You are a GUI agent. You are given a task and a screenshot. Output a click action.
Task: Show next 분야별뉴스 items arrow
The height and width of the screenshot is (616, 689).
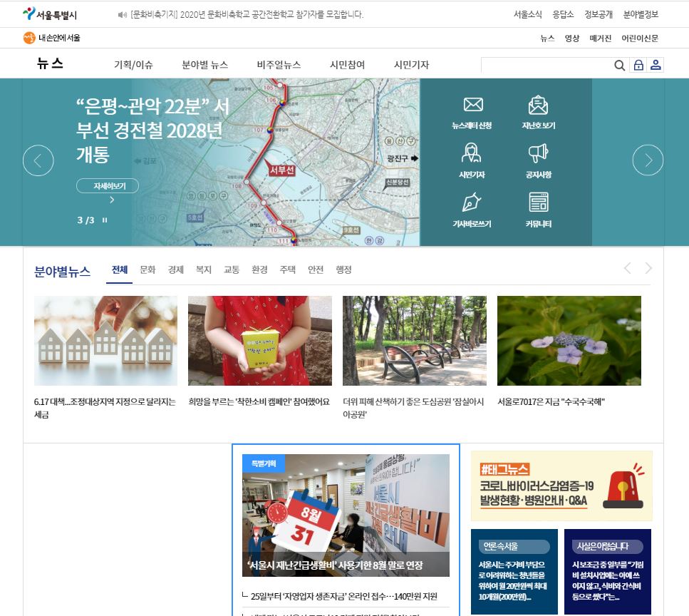(648, 268)
